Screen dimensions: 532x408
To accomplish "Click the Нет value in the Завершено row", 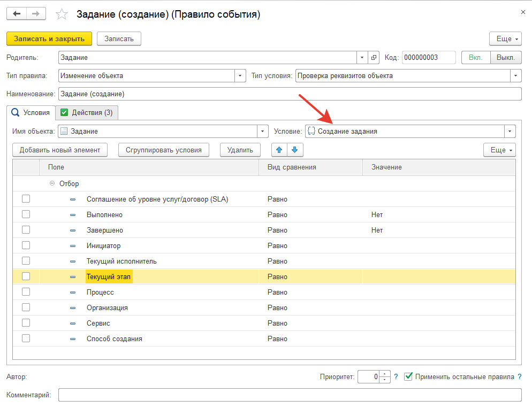I will coord(377,230).
